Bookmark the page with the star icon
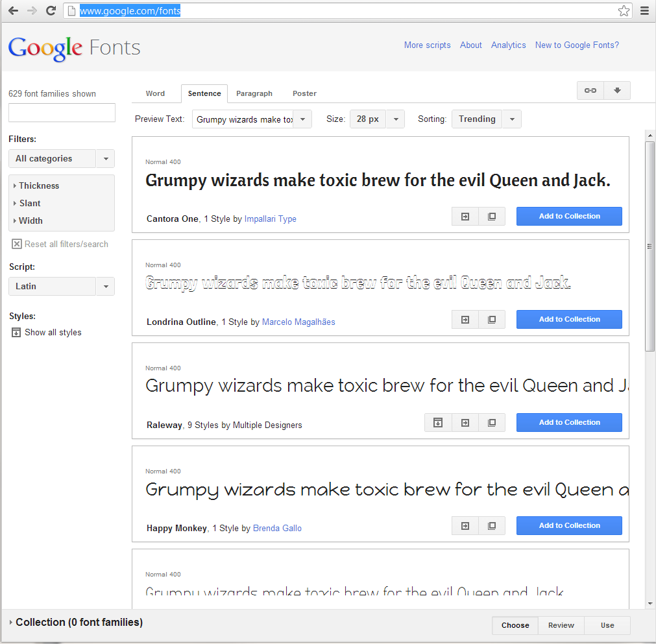The height and width of the screenshot is (644, 656). tap(623, 10)
